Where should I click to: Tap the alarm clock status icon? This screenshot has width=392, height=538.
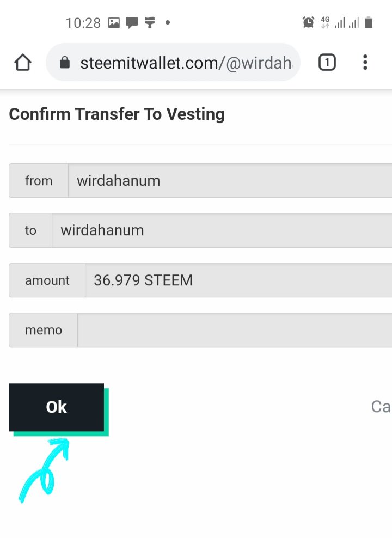click(x=308, y=23)
